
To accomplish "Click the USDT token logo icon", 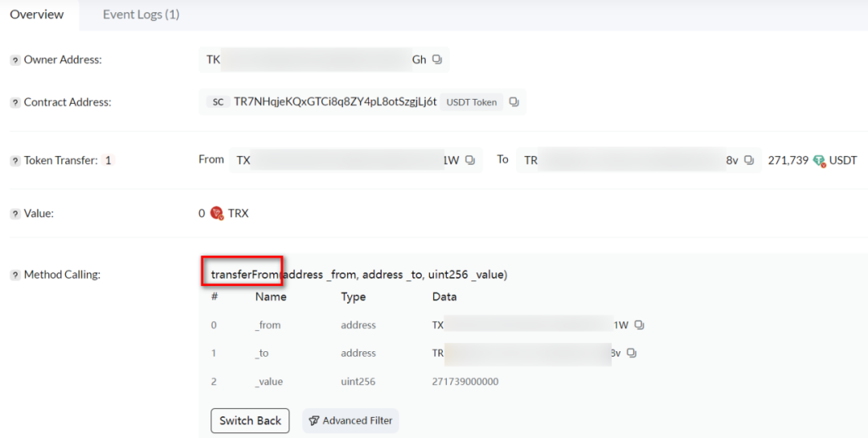I will pyautogui.click(x=819, y=161).
